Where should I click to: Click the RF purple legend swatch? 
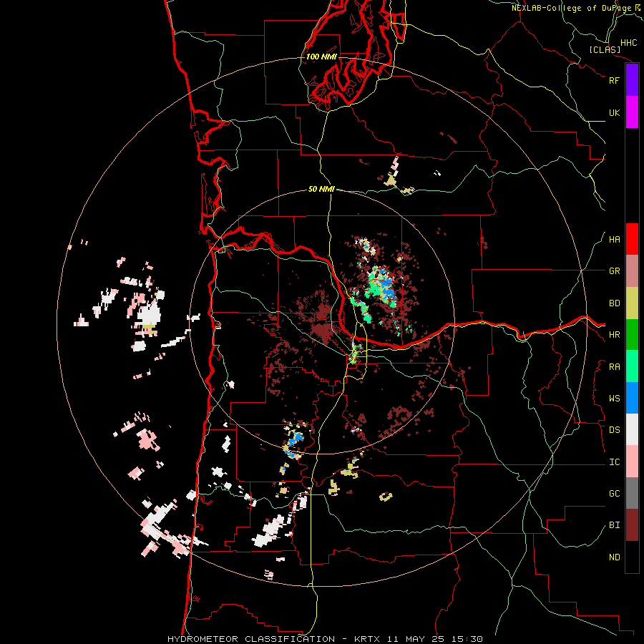632,80
